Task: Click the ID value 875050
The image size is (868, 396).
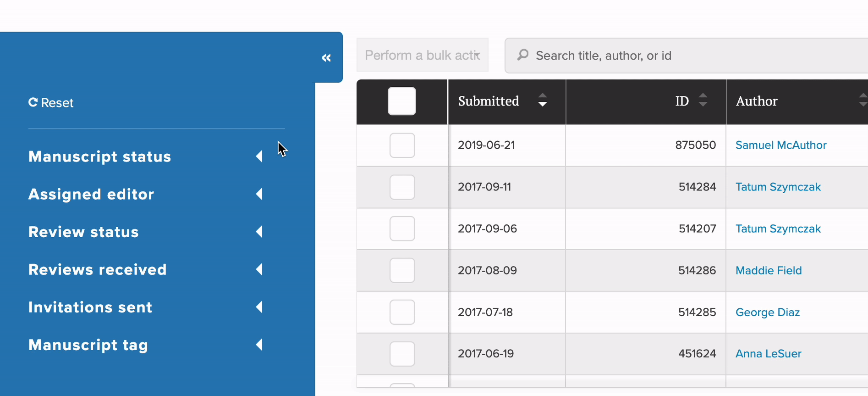Action: 696,145
